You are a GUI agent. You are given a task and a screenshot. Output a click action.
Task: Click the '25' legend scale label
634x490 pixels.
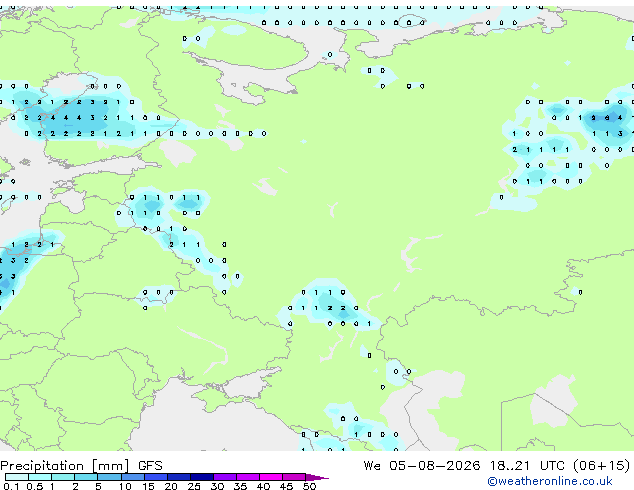[194, 486]
